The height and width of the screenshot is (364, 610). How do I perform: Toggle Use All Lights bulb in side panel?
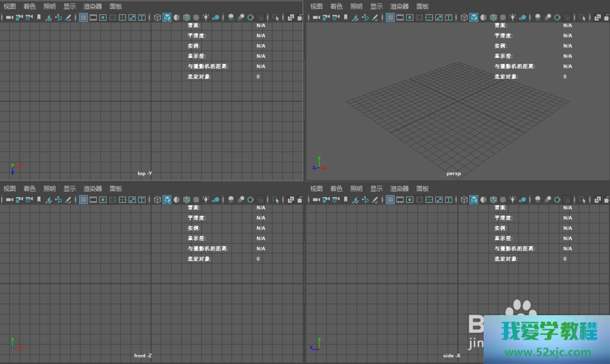(x=513, y=199)
